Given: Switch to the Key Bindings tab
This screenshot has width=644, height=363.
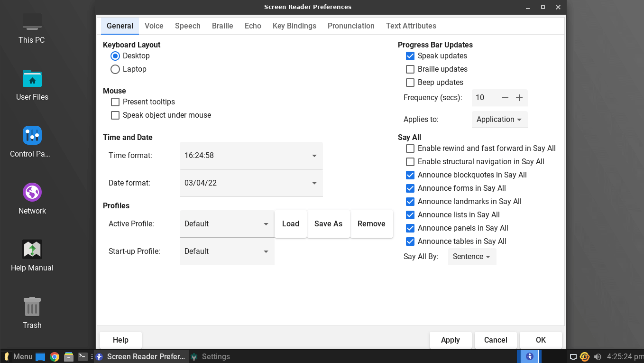Looking at the screenshot, I should [294, 26].
